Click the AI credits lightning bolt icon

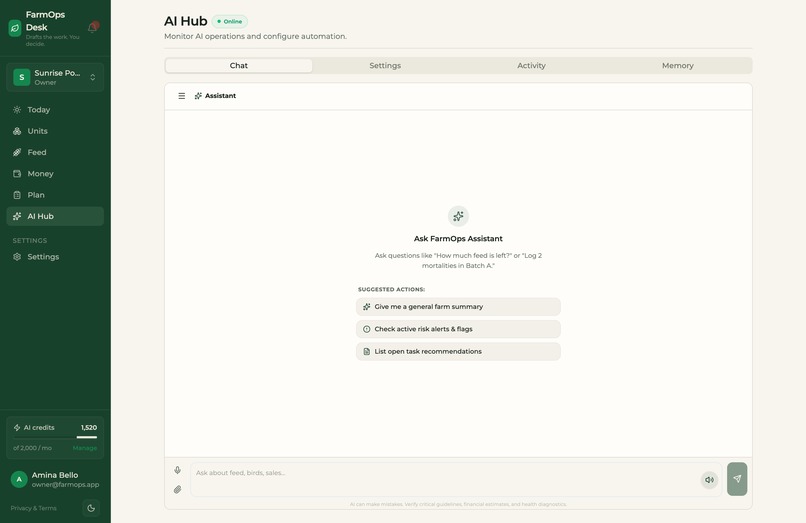tap(17, 427)
